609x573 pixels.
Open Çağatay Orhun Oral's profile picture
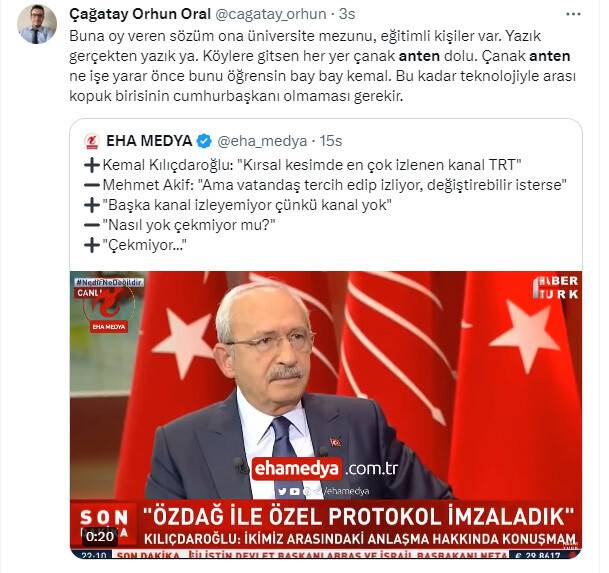click(37, 24)
